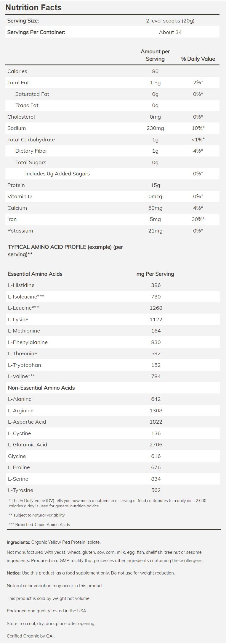Click the Ingredients label text
Viewport: 226px width, 644px height.
pos(18,542)
